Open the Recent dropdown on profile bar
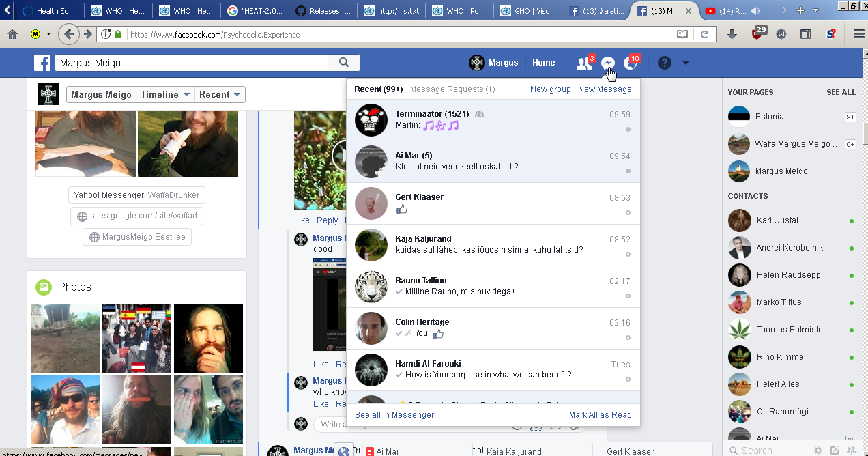 coord(220,95)
